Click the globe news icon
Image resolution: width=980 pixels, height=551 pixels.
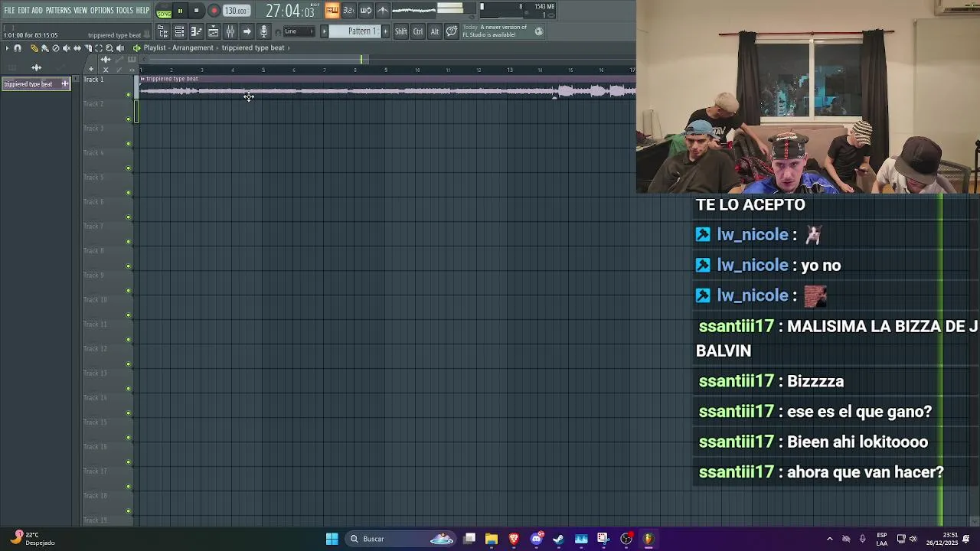pyautogui.click(x=539, y=31)
